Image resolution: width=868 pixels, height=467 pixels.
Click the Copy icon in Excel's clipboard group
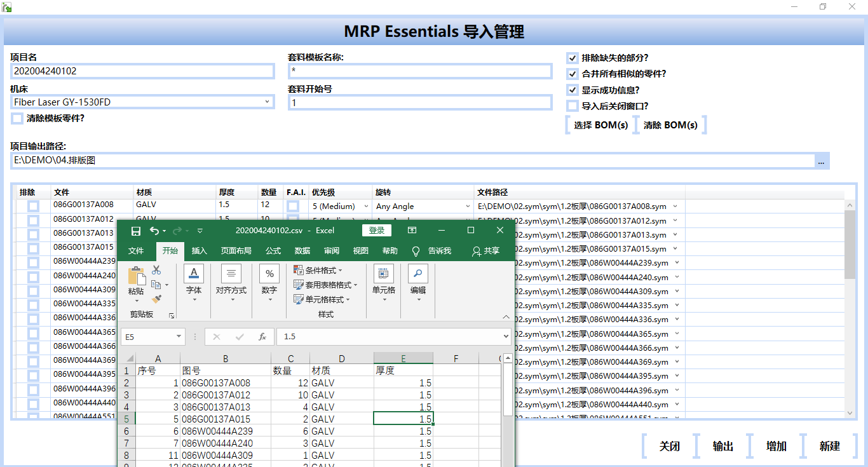156,285
